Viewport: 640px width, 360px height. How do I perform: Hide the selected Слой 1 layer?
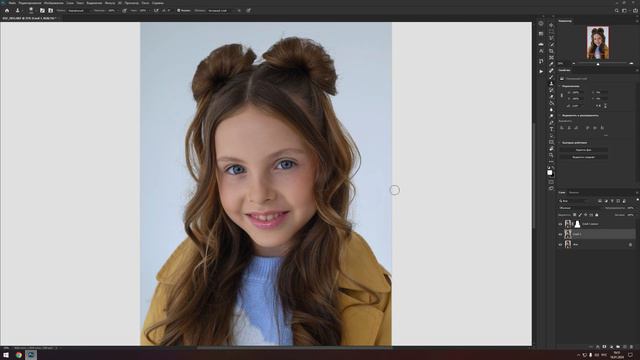pyautogui.click(x=560, y=234)
